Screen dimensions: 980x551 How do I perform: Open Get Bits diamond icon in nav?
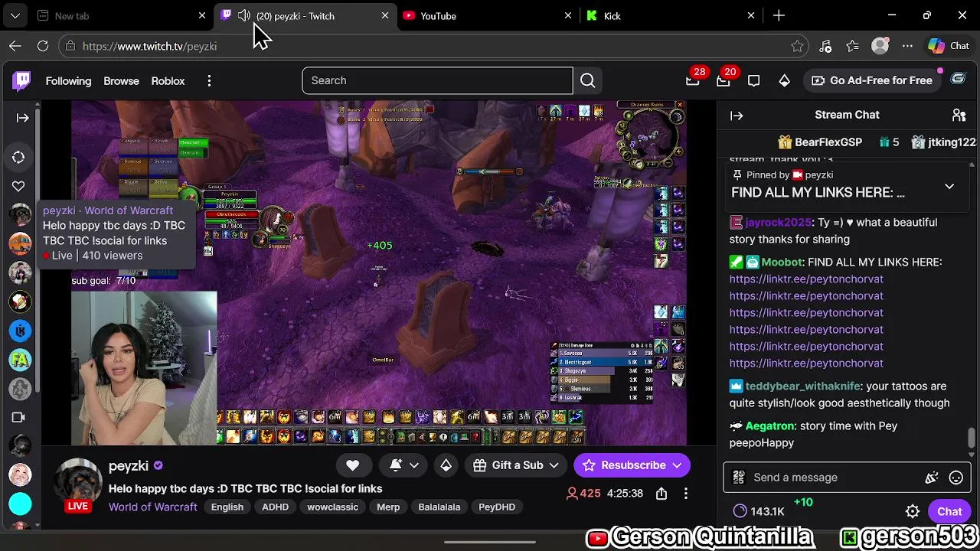point(784,80)
